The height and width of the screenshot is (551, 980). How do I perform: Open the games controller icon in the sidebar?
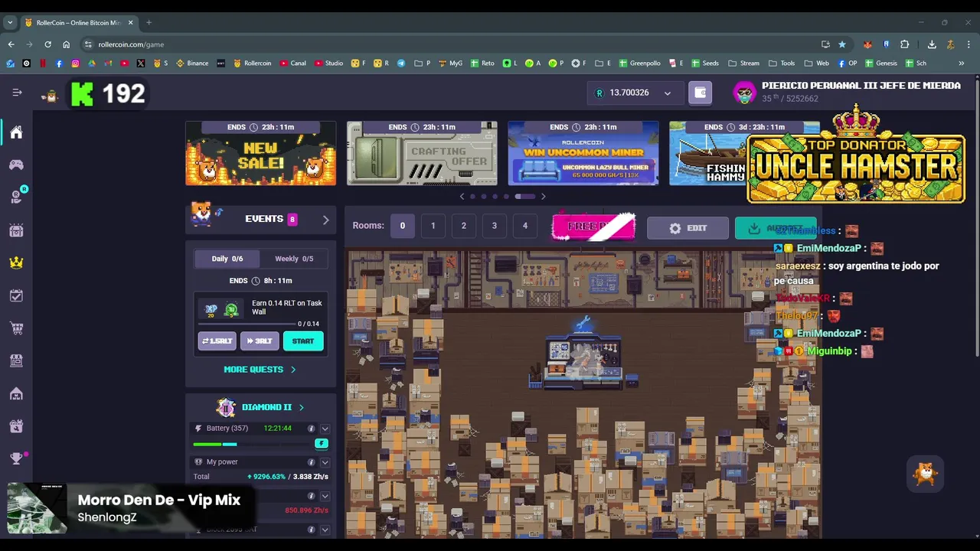click(x=16, y=165)
